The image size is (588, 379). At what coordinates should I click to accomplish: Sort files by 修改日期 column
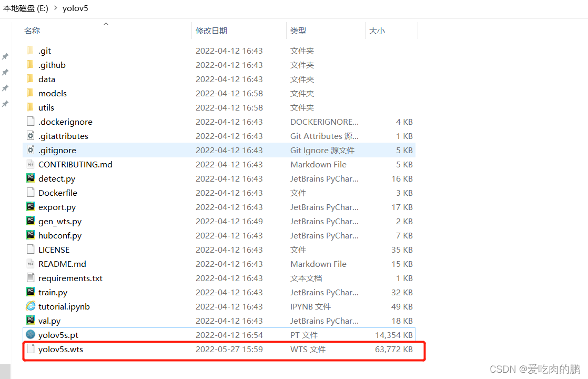click(x=210, y=31)
